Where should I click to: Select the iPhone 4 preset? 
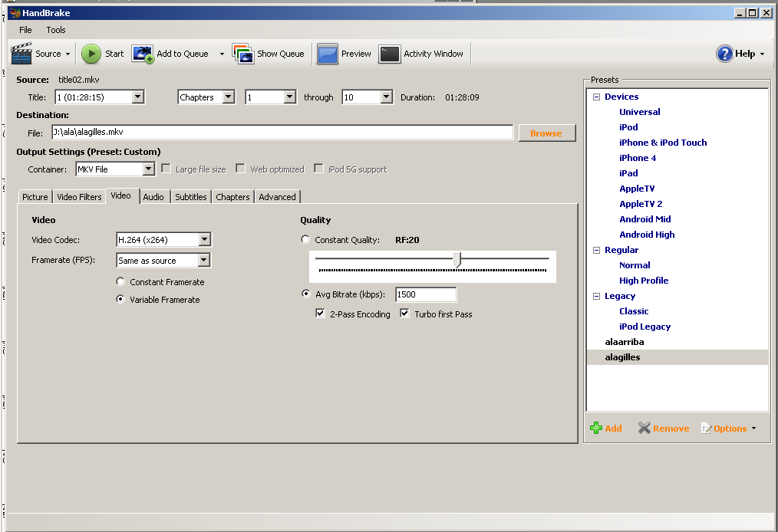(638, 158)
